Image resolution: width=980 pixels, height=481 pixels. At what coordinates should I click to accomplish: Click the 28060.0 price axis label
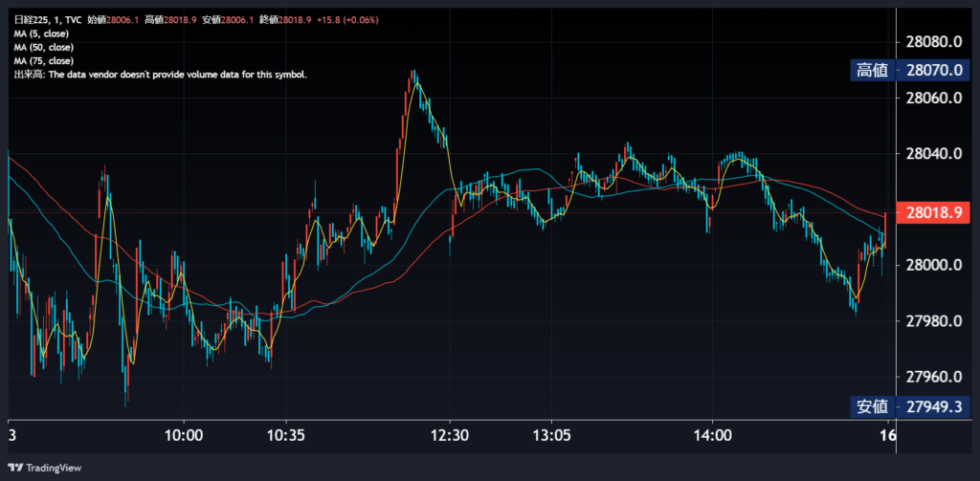click(934, 98)
